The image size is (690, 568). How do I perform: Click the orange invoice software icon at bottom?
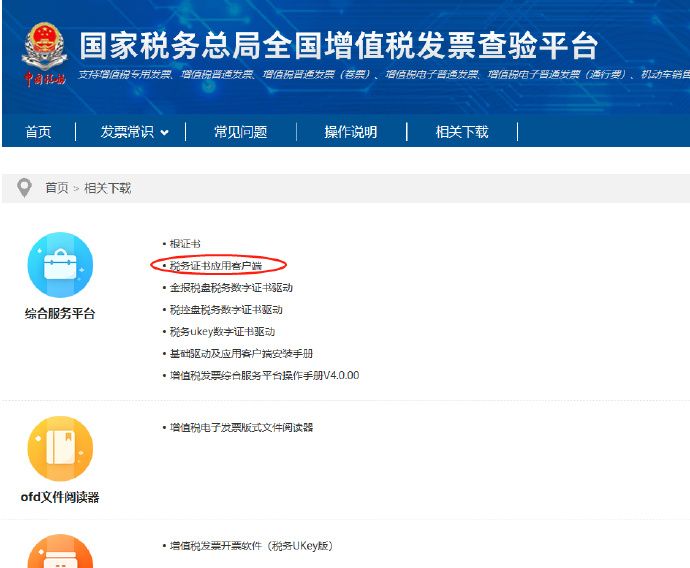point(60,551)
